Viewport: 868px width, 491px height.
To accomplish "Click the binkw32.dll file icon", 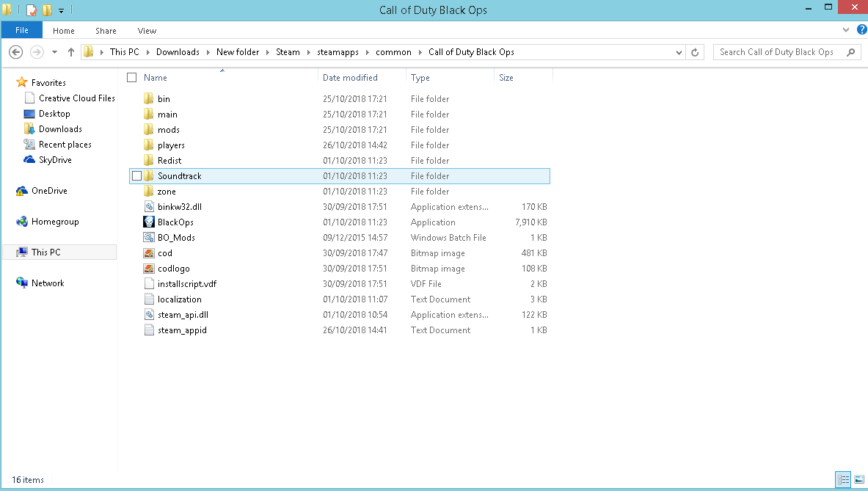I will click(x=148, y=207).
